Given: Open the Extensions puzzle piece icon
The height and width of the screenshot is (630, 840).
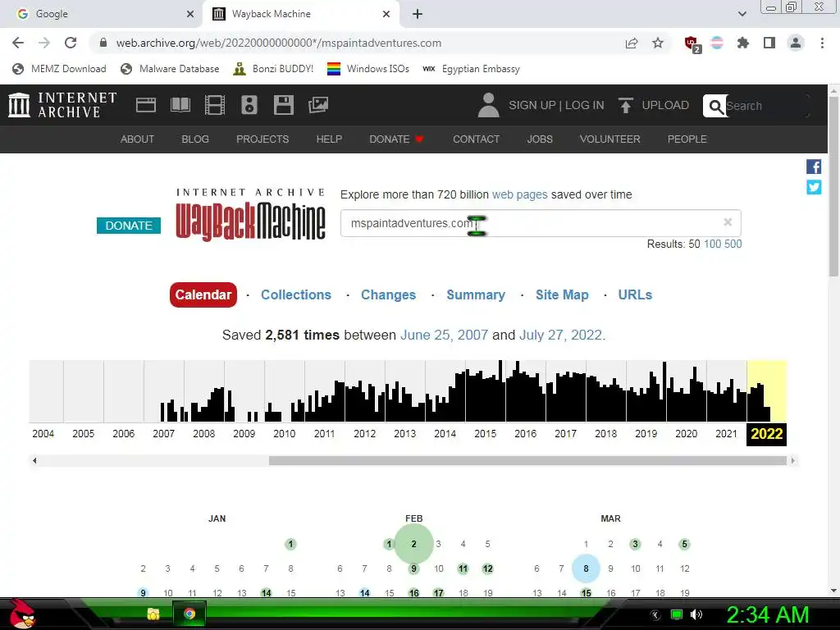Looking at the screenshot, I should 742,43.
